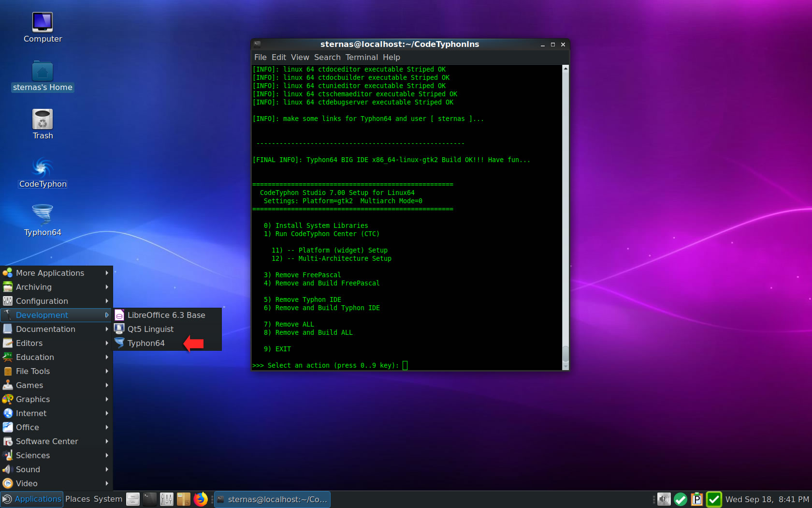The image size is (812, 508).
Task: Select the highlighted Development category
Action: coord(57,315)
